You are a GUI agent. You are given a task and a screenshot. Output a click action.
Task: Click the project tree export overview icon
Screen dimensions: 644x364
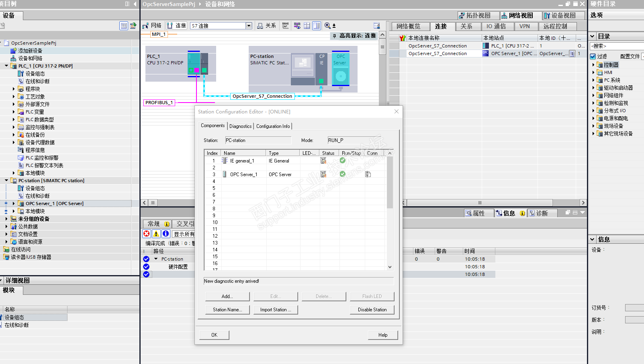click(133, 26)
